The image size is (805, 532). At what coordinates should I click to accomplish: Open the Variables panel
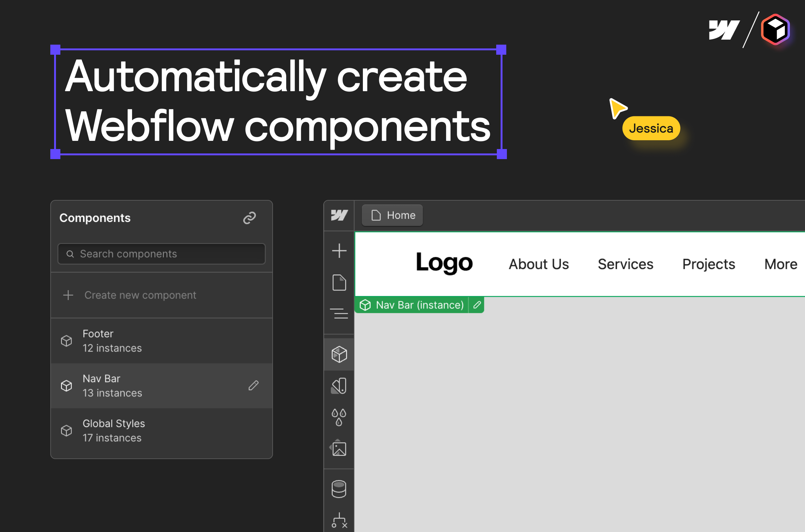(339, 386)
